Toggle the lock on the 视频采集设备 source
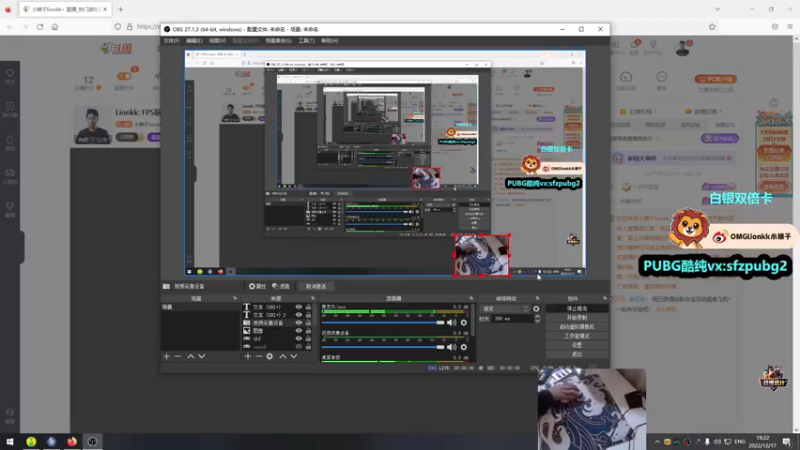Screen dimensions: 800x450 pyautogui.click(x=308, y=322)
